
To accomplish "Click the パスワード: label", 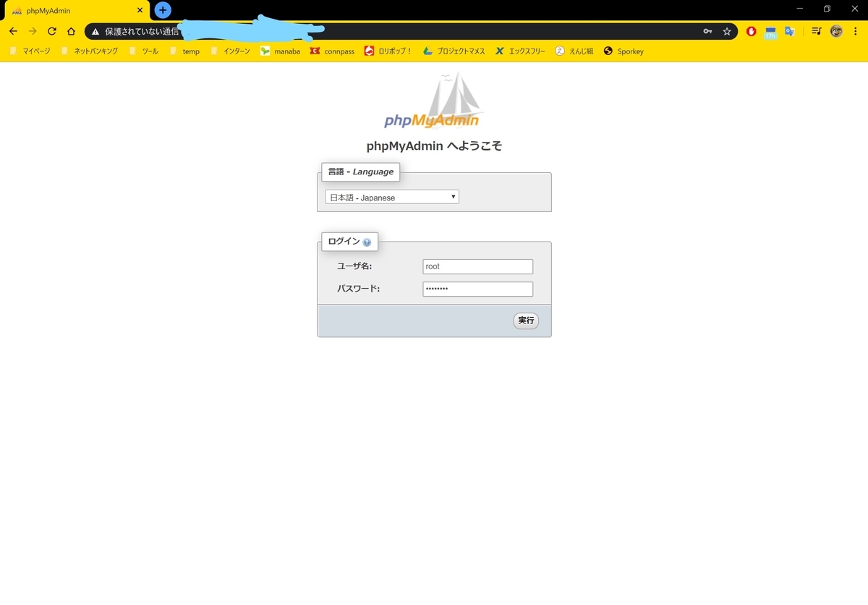I will tap(359, 289).
